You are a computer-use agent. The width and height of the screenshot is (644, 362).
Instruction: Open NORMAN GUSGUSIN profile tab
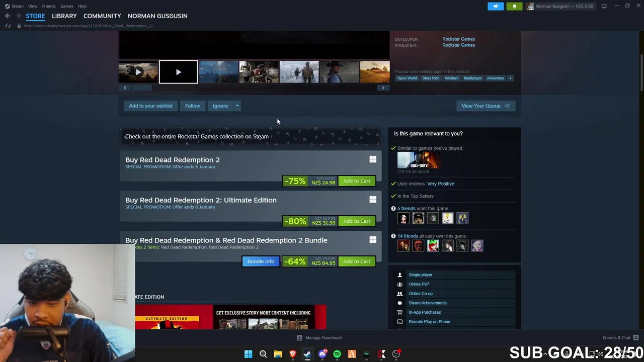coord(157,16)
